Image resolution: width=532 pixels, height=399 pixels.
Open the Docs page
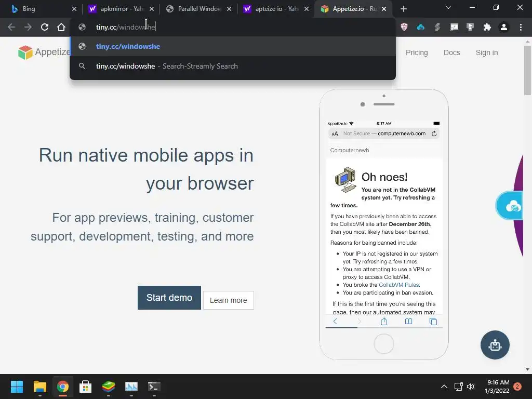pos(451,52)
